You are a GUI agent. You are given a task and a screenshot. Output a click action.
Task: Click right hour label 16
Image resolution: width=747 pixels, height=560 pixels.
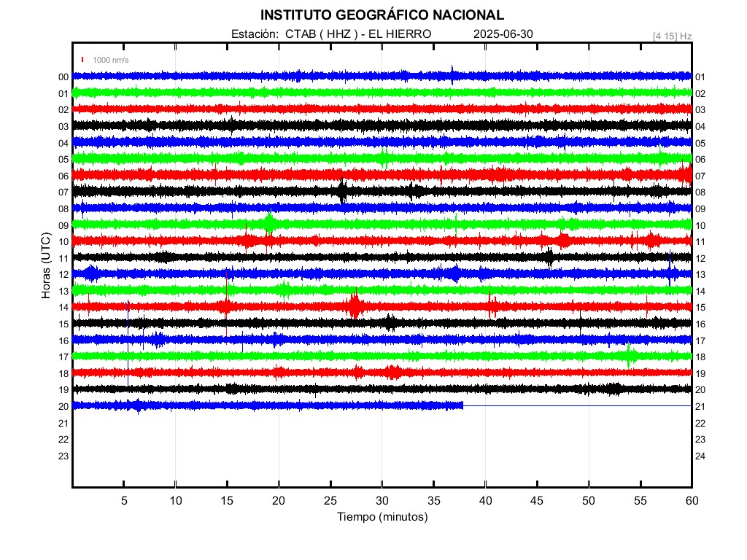pyautogui.click(x=700, y=324)
